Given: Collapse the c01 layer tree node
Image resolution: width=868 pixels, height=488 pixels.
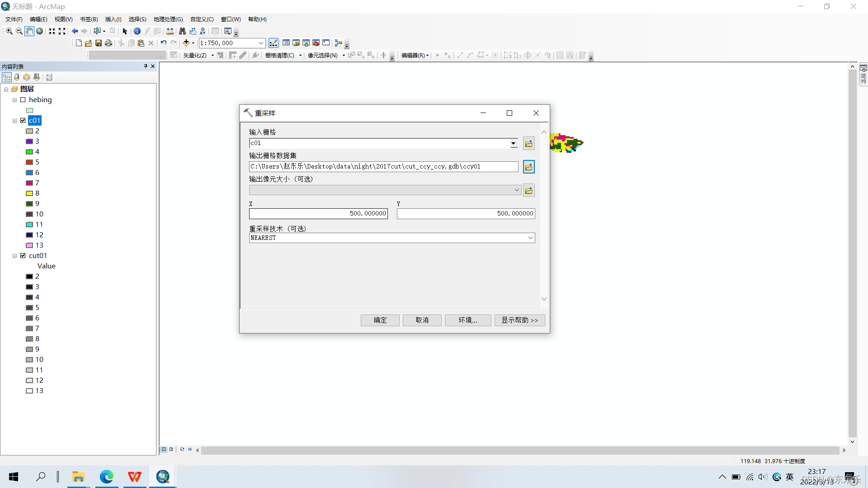Looking at the screenshot, I should tap(14, 121).
